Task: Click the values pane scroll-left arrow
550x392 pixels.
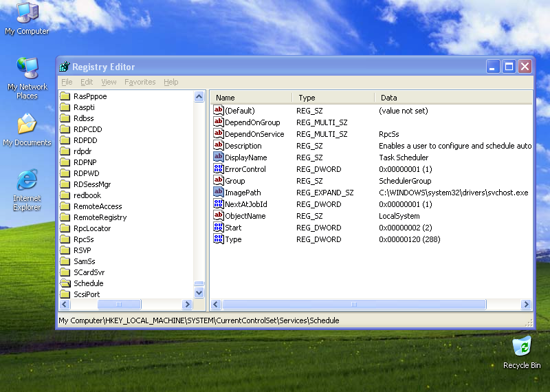Action: coord(216,304)
